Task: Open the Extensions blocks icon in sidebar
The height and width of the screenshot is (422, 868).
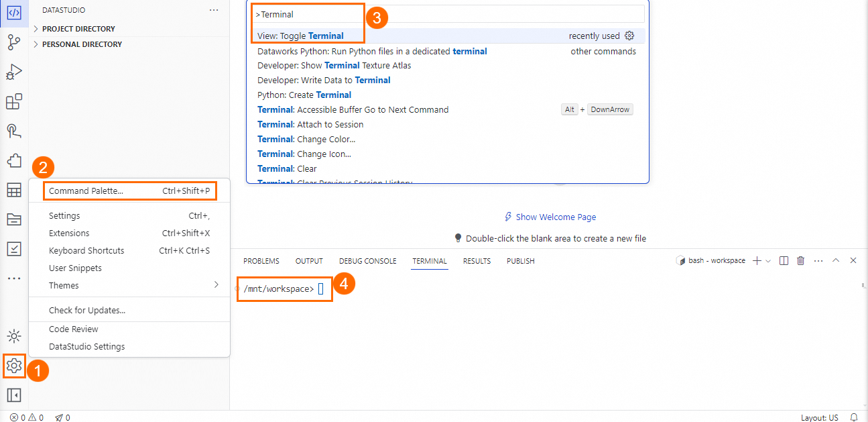Action: point(13,101)
